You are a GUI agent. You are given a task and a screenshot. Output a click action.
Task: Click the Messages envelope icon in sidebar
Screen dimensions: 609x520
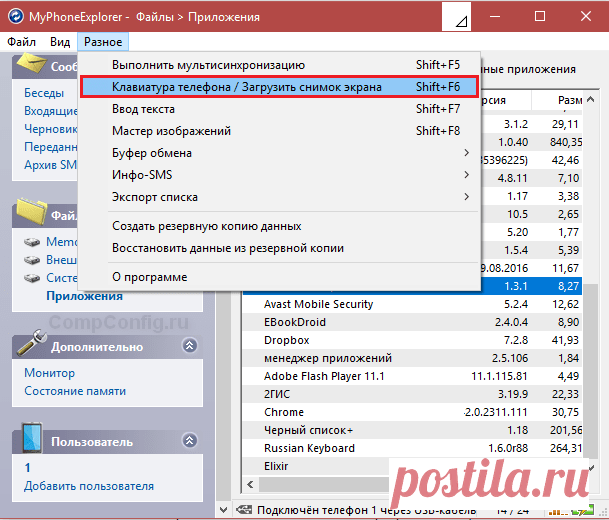point(33,63)
